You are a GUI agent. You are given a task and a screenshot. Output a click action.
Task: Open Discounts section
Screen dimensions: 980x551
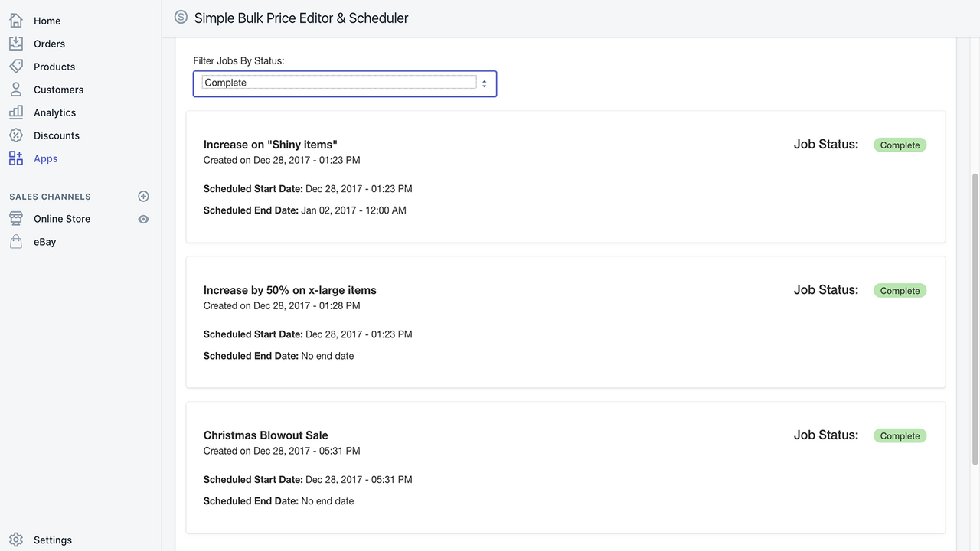coord(57,135)
